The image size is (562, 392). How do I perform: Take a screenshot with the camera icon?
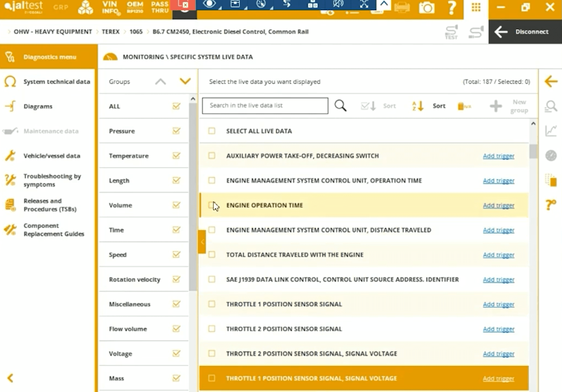pos(427,7)
